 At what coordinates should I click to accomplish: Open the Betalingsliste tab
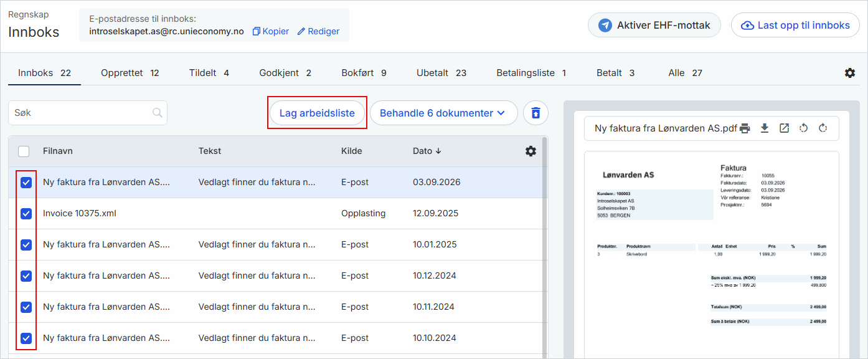coord(531,73)
